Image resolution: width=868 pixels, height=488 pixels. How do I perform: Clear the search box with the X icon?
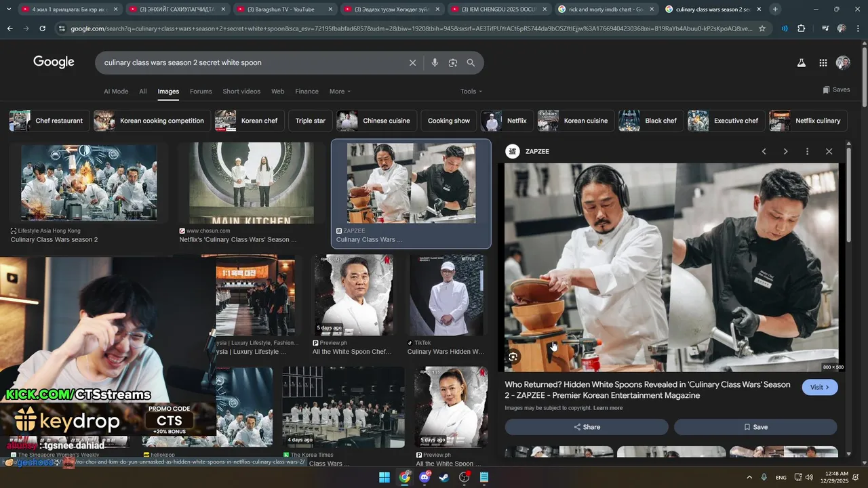(412, 63)
